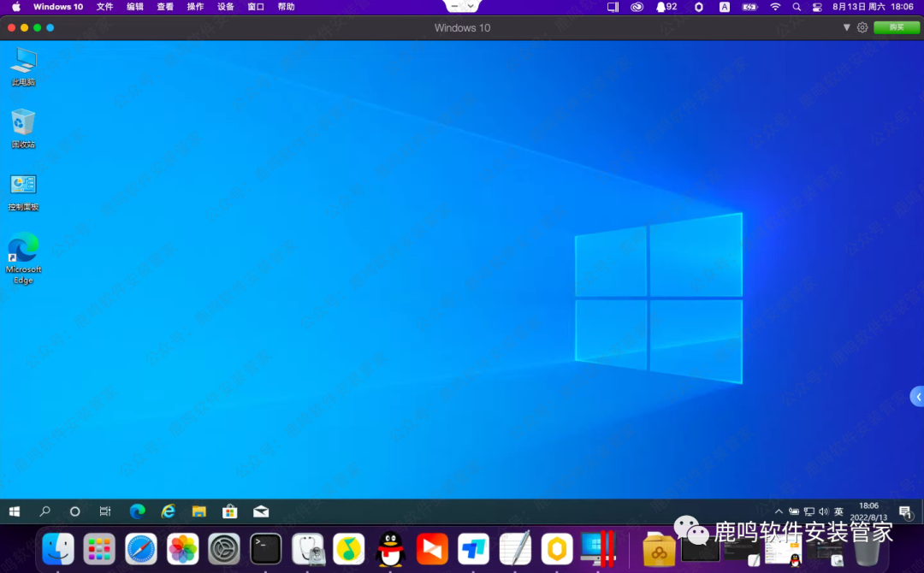Open the VM settings gear icon

[x=862, y=27]
